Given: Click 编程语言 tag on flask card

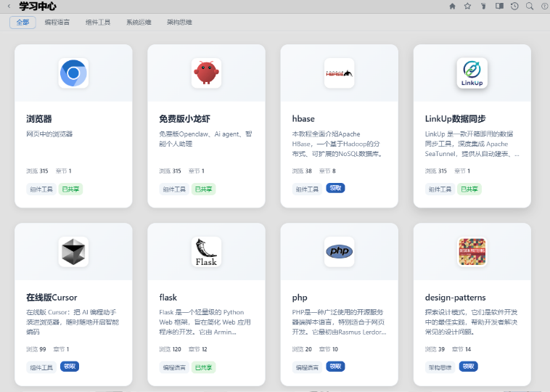Looking at the screenshot, I should (x=174, y=367).
